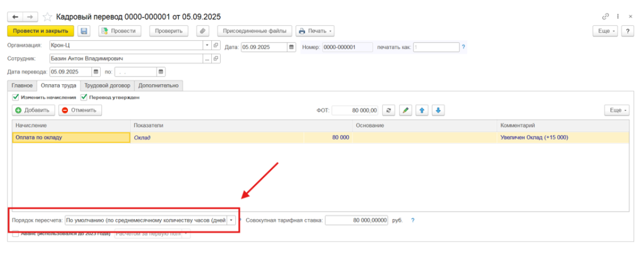Toggle the Изменить начисления checkbox
The width and height of the screenshot is (644, 253).
point(16,97)
